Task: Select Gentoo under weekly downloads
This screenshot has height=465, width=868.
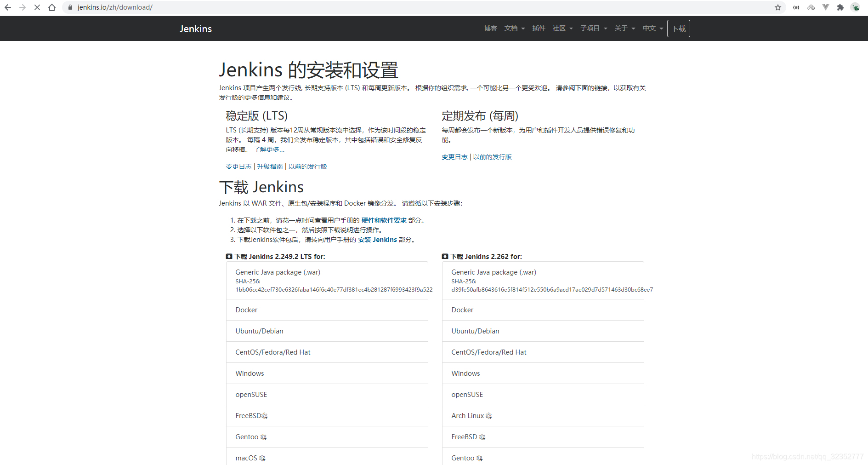Action: (x=543, y=457)
